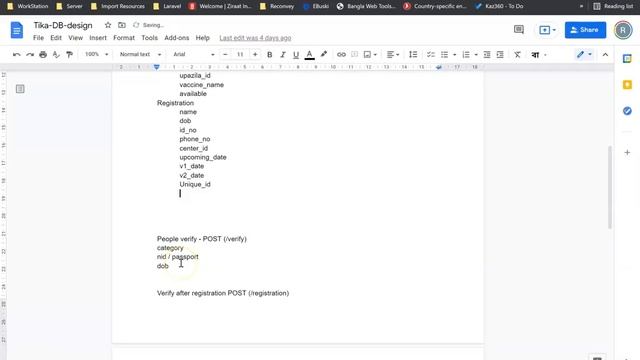The image size is (640, 360).
Task: Run spelling and grammar check
Action: point(56,55)
